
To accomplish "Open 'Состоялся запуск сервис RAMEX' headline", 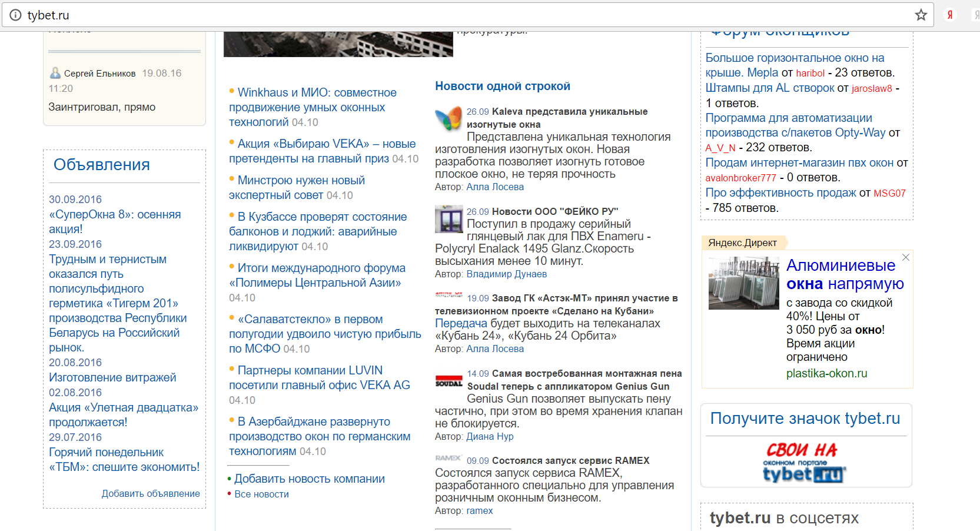I will coord(570,460).
